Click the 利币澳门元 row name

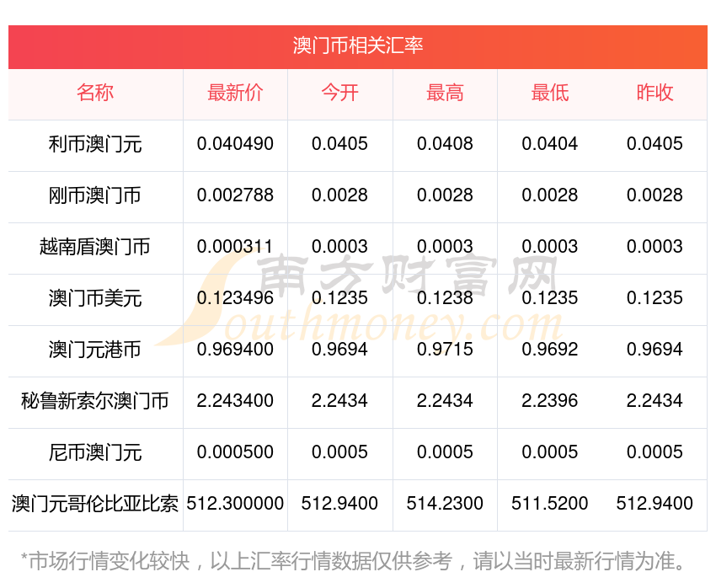(95, 144)
